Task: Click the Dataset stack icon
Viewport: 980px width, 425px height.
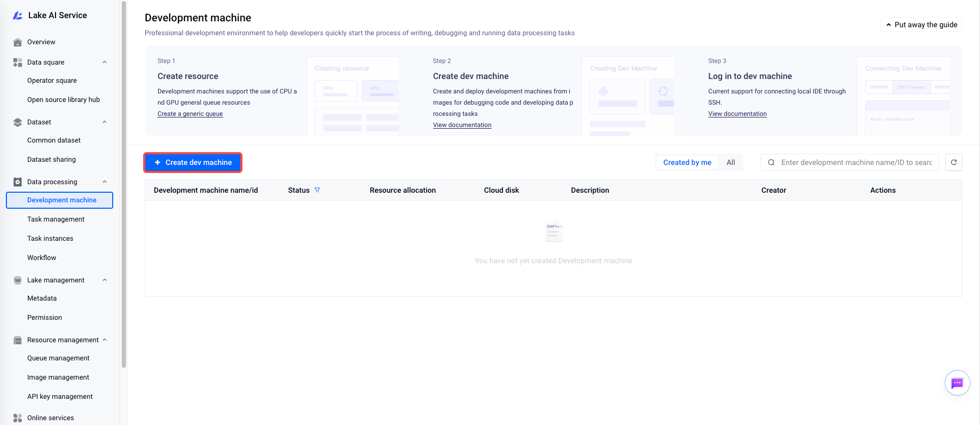Action: coord(18,122)
